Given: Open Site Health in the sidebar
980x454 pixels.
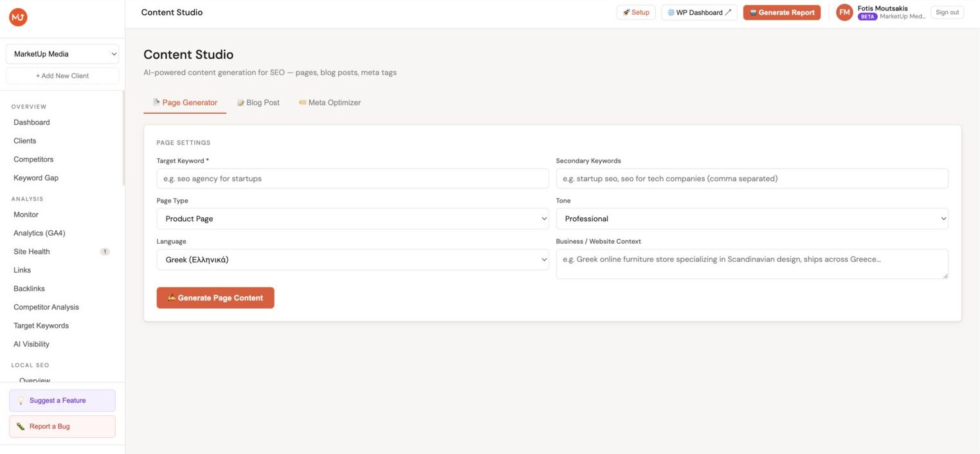Looking at the screenshot, I should (32, 251).
